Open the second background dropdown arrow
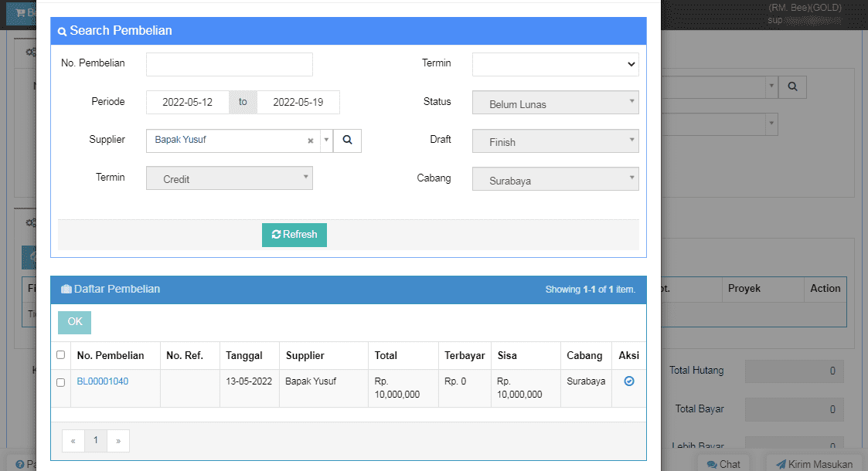The height and width of the screenshot is (471, 868). [771, 124]
